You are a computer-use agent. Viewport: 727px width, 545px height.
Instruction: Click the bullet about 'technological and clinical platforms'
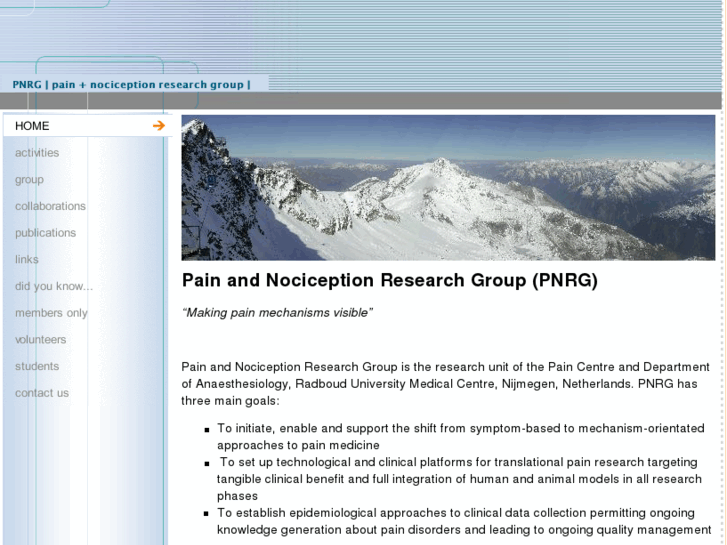[459, 479]
